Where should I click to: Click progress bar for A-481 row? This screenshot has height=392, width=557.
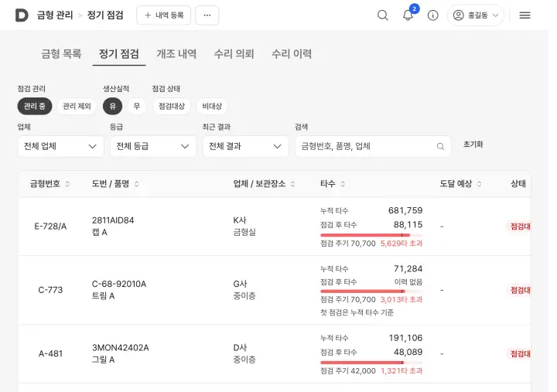[371, 363]
